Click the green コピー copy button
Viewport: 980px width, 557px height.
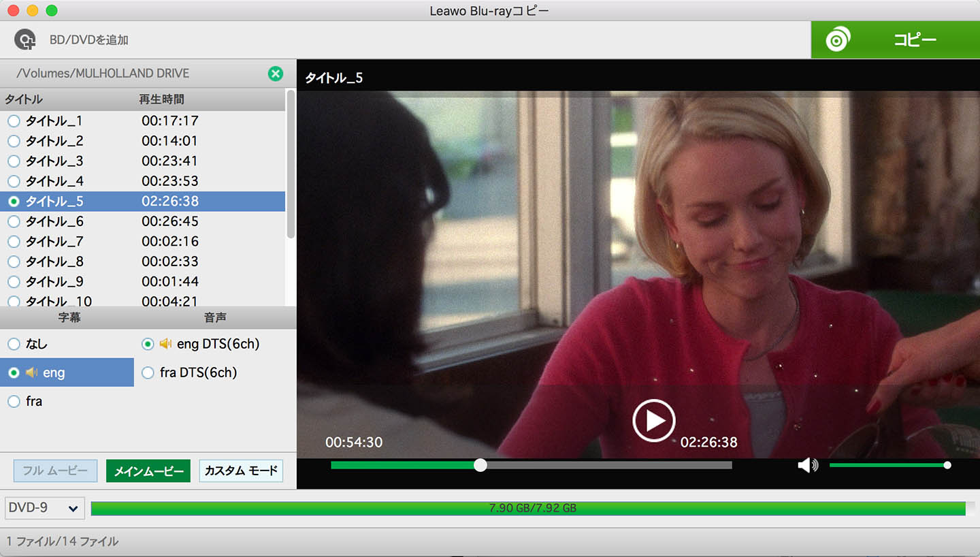[895, 40]
